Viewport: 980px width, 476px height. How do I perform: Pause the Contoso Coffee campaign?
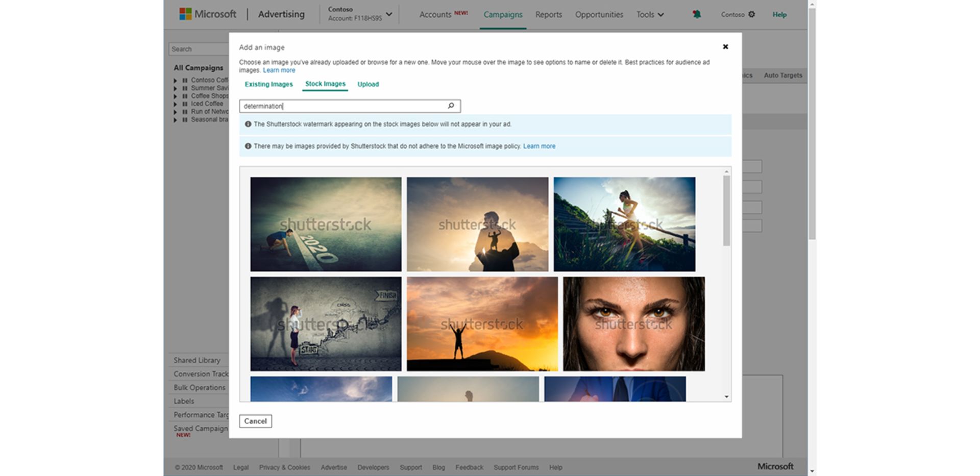click(x=184, y=80)
